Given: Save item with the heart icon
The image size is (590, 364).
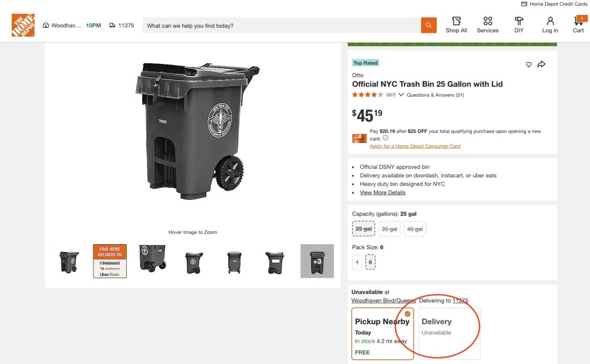Looking at the screenshot, I should point(529,65).
